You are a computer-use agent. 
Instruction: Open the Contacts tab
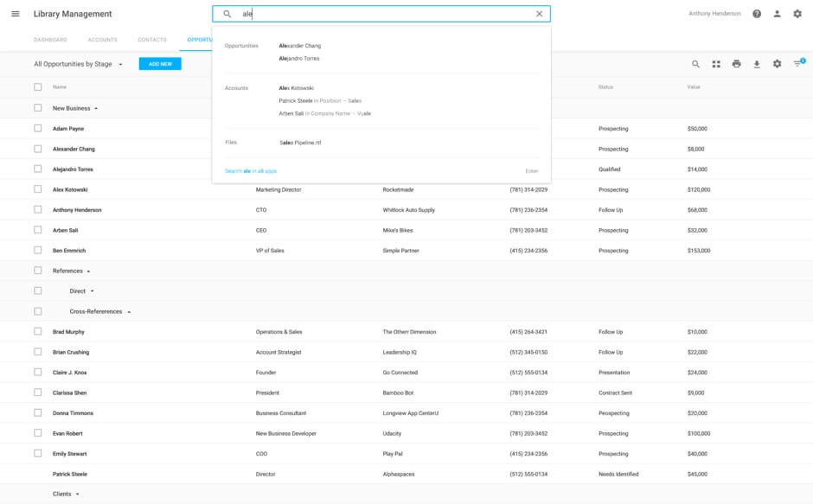(x=152, y=40)
